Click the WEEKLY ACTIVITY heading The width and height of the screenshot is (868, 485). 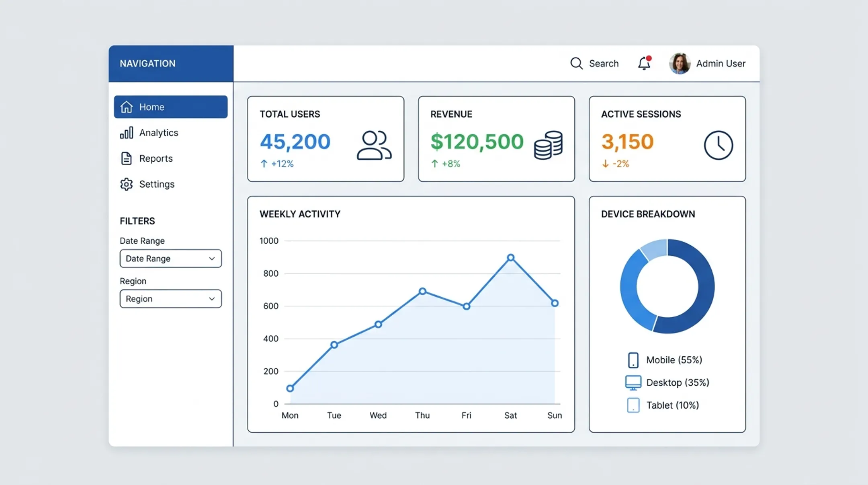tap(300, 214)
